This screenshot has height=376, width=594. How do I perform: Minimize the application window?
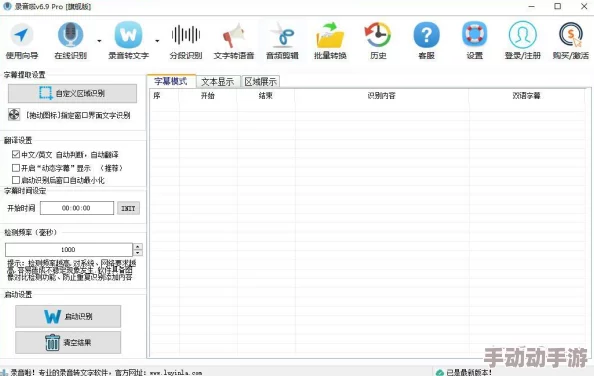click(x=531, y=6)
